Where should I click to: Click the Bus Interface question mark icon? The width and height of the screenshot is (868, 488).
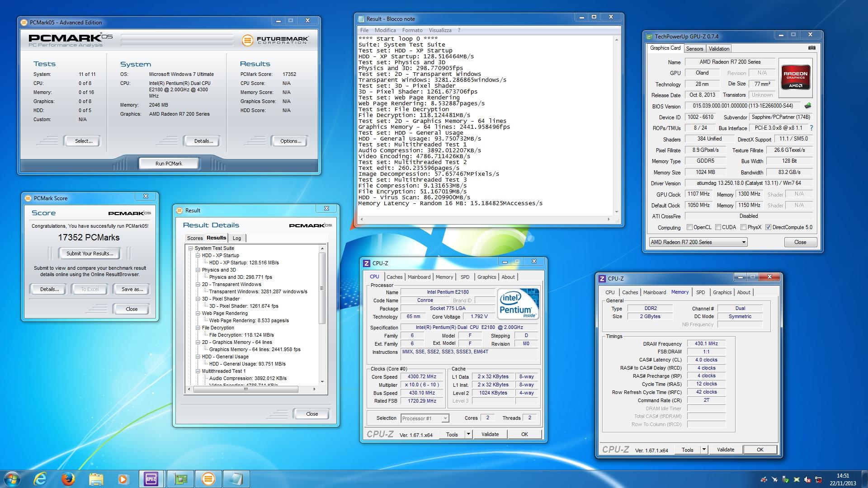(x=811, y=128)
